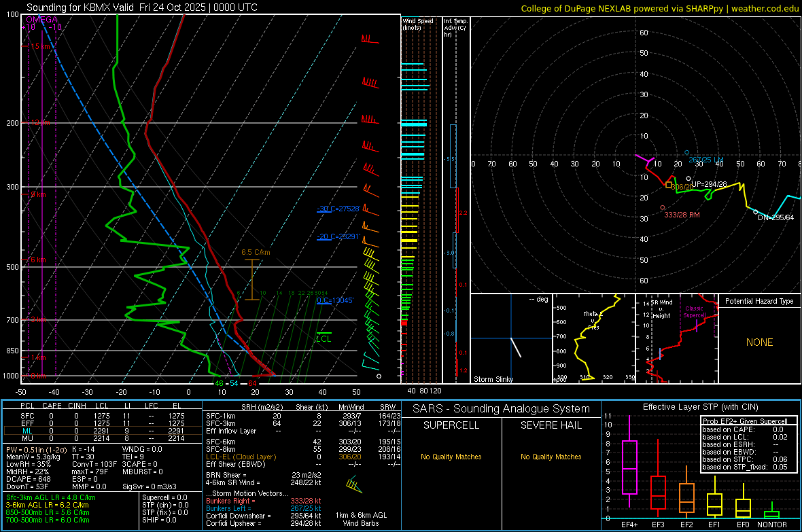Click the 'DCAPE = 648' value

[x=29, y=479]
